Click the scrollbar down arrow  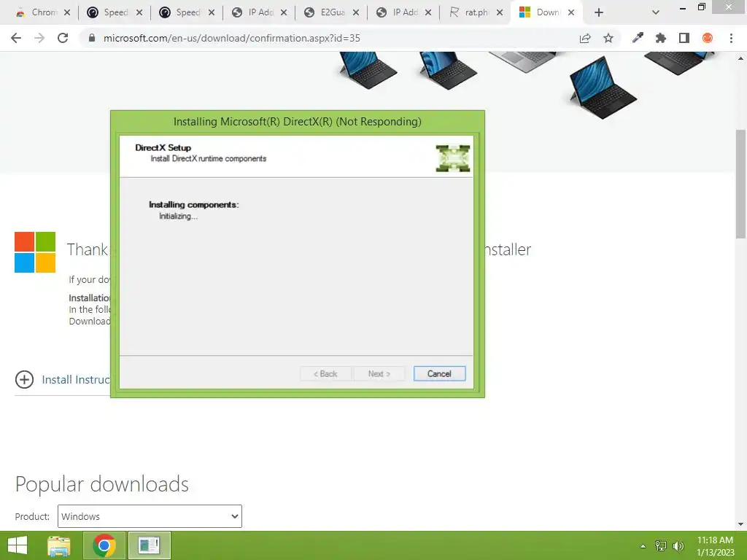point(741,524)
